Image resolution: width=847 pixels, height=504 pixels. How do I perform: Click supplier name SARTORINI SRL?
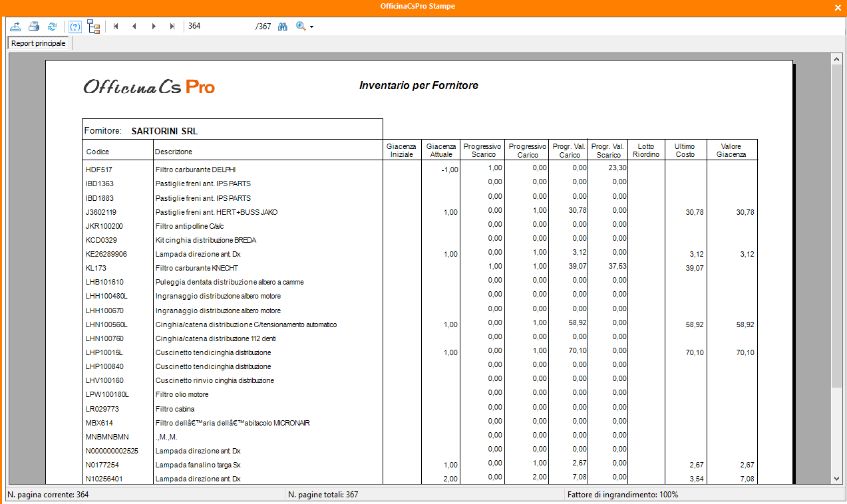point(164,131)
